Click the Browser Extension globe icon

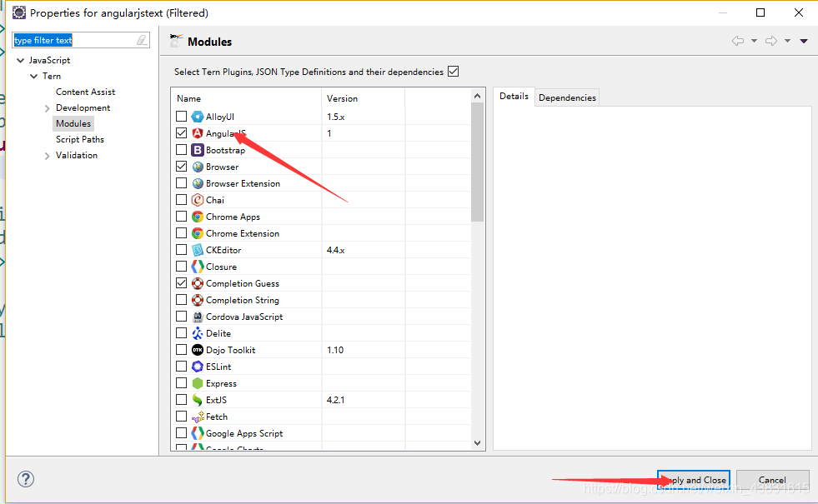[197, 183]
